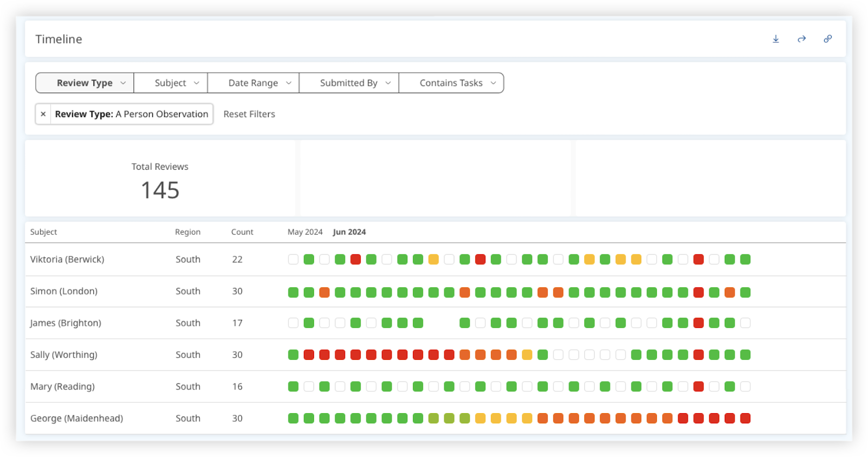Open the Submitted By filter
Screen dimensions: 868x457
pos(349,83)
